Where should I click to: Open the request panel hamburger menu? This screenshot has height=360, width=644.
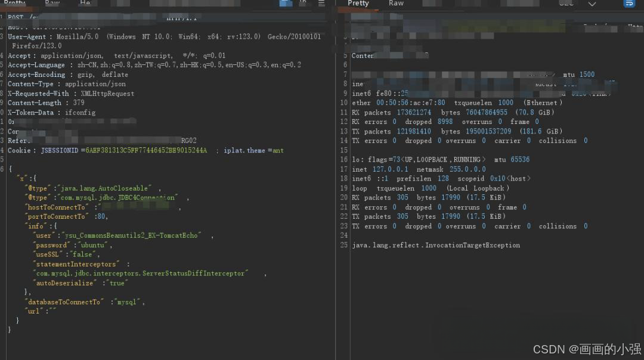point(321,3)
